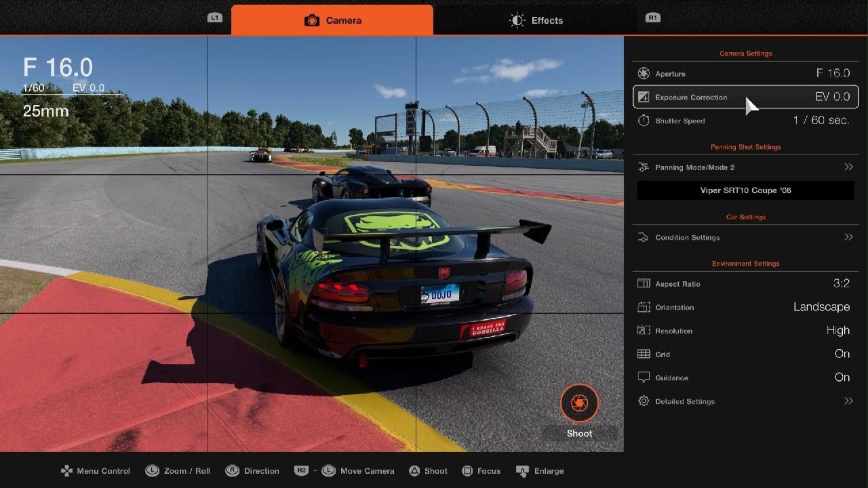This screenshot has width=868, height=488.
Task: Click the 25mm focal length overlay
Action: pos(45,110)
